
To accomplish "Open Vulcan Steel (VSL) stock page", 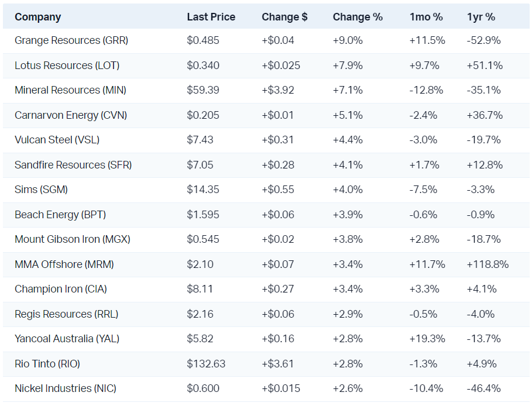I will pyautogui.click(x=57, y=140).
